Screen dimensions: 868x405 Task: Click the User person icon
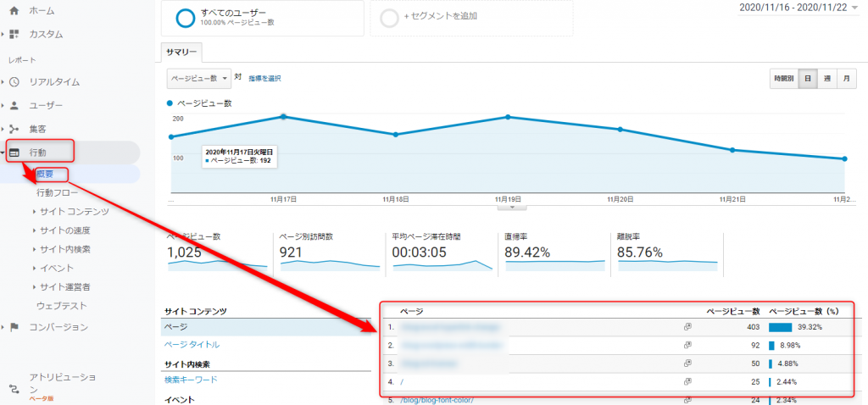pyautogui.click(x=14, y=105)
